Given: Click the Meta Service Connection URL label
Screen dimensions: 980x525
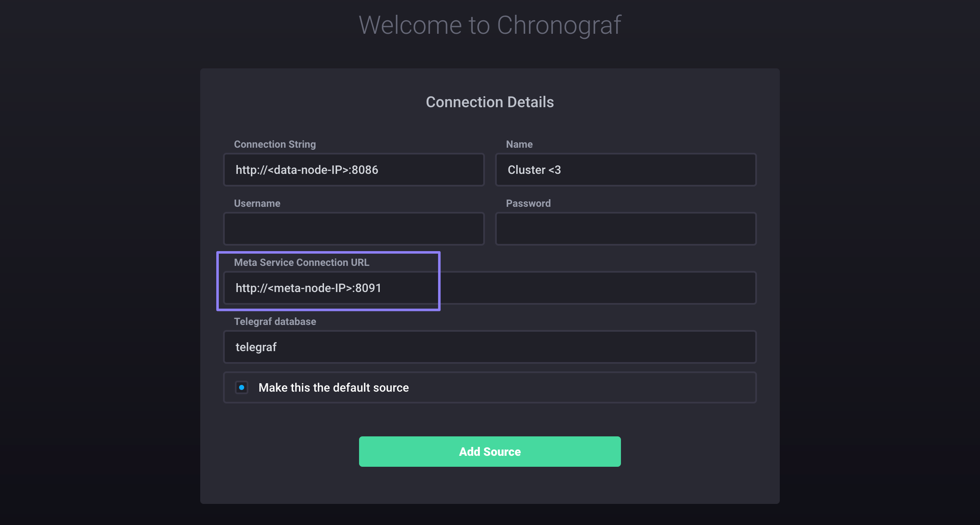Looking at the screenshot, I should point(302,262).
